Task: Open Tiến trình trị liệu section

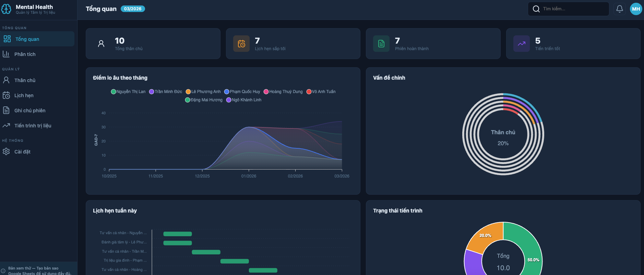Action: (33, 126)
